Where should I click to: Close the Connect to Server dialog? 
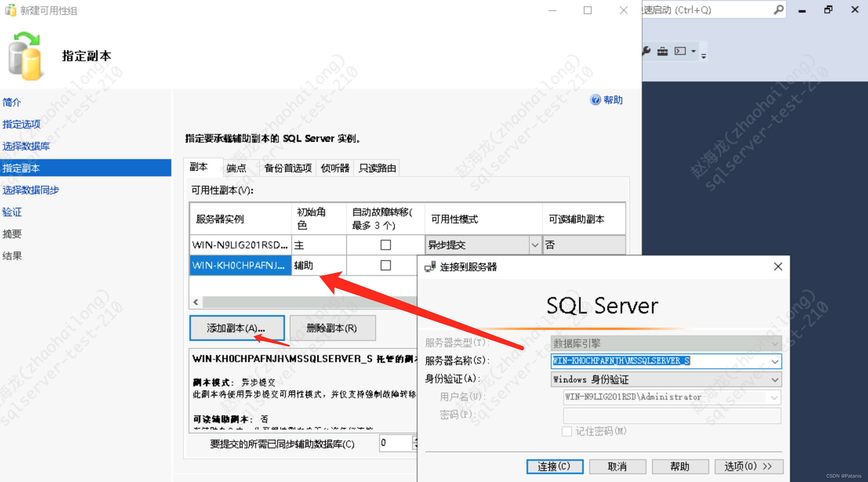pos(778,266)
